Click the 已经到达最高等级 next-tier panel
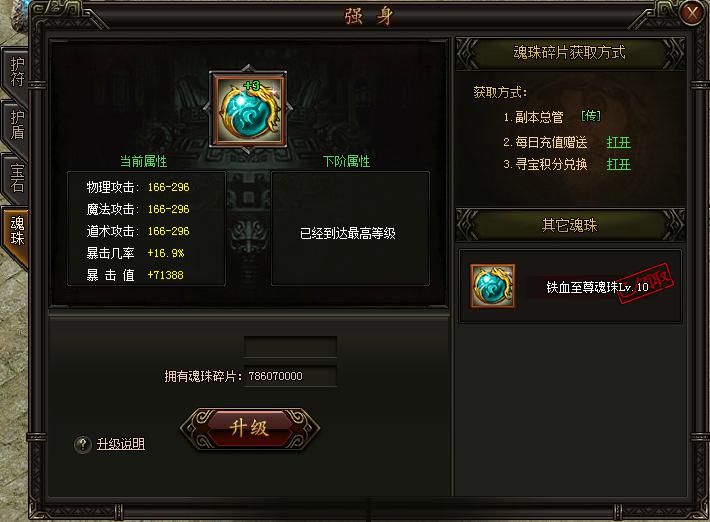Viewport: 710px width, 522px height. coord(350,229)
